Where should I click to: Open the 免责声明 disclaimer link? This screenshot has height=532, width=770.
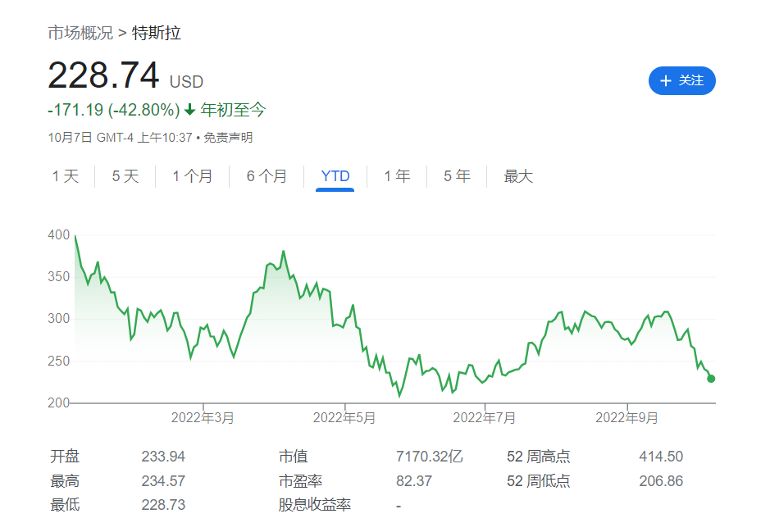pyautogui.click(x=228, y=138)
